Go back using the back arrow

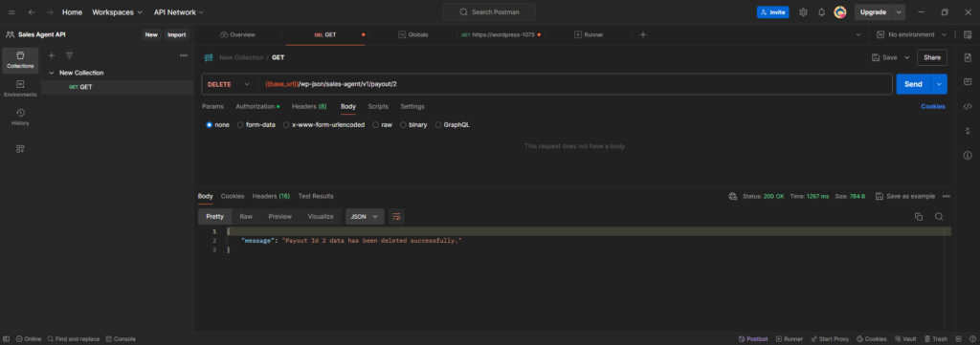pyautogui.click(x=32, y=11)
